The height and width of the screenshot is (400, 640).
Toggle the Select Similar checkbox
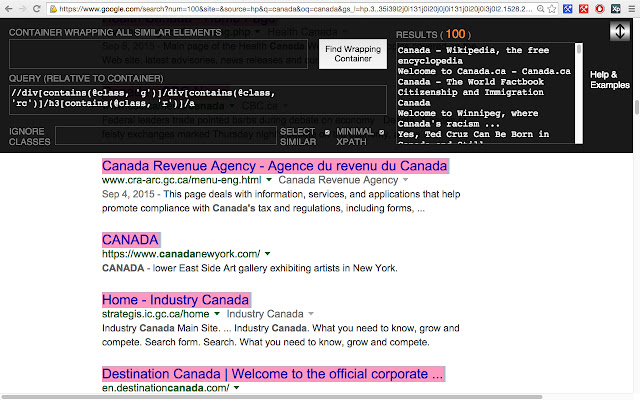pos(327,132)
